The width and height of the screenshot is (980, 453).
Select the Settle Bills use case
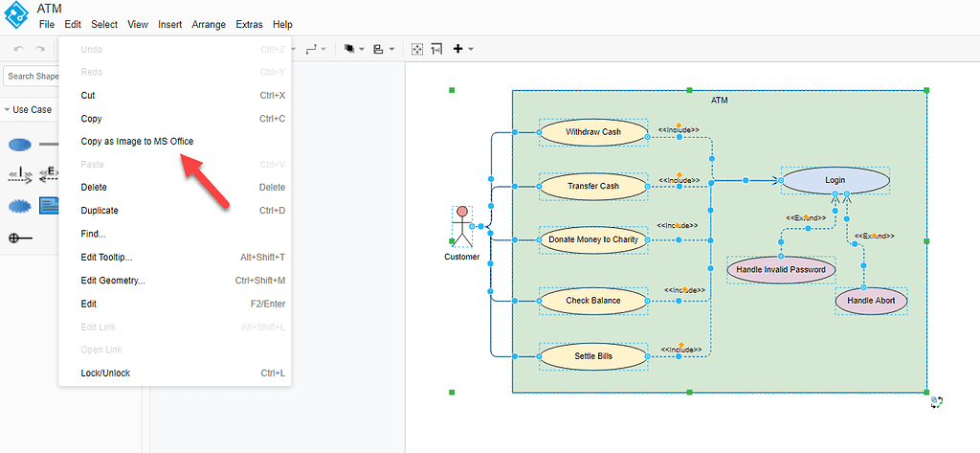(593, 356)
